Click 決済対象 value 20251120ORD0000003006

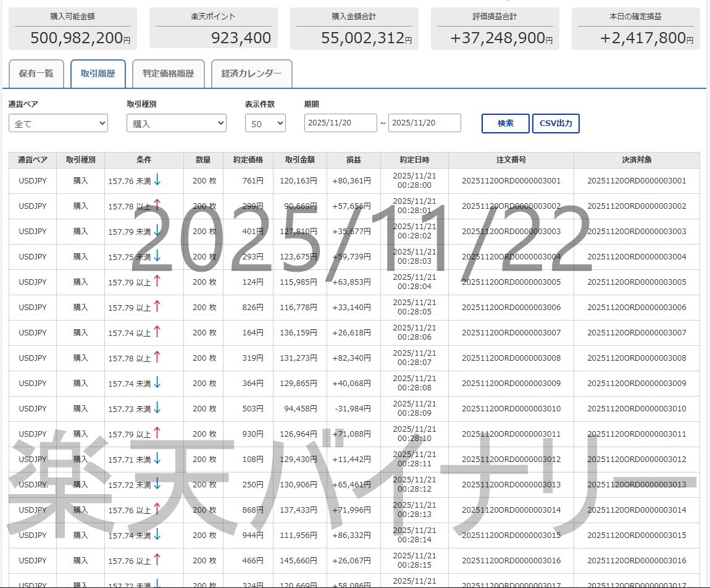coord(637,308)
